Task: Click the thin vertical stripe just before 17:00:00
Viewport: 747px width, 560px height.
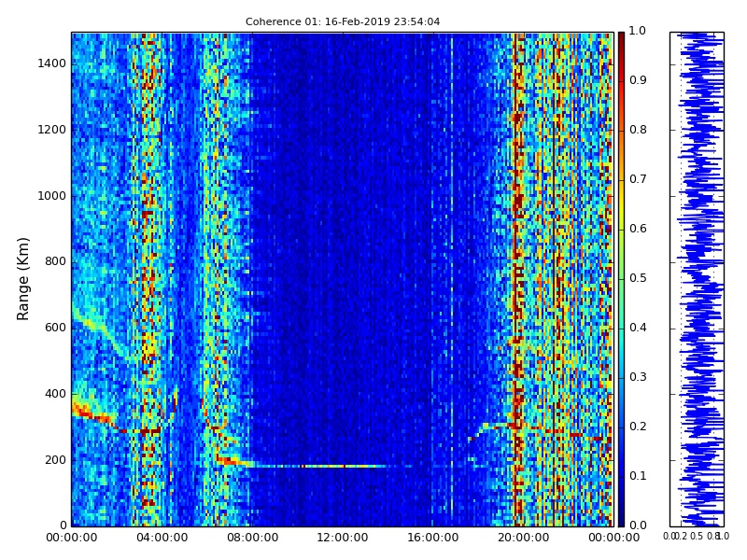Action: click(x=452, y=279)
